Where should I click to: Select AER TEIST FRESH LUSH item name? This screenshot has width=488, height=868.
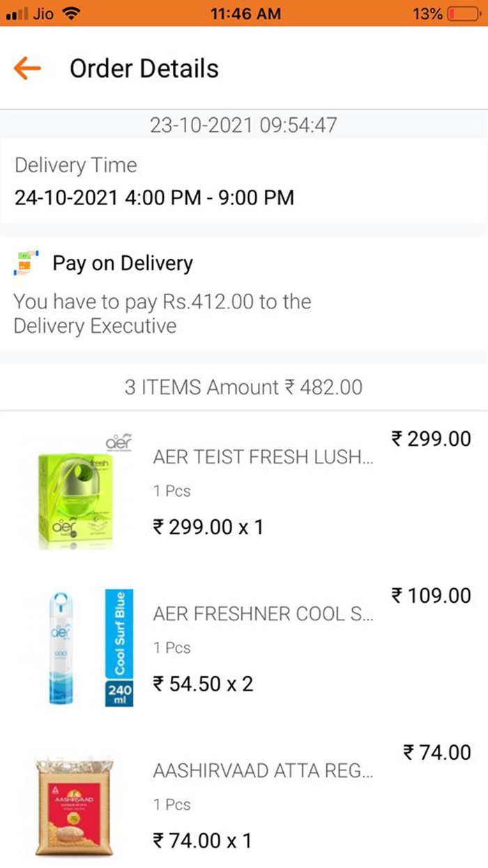264,456
